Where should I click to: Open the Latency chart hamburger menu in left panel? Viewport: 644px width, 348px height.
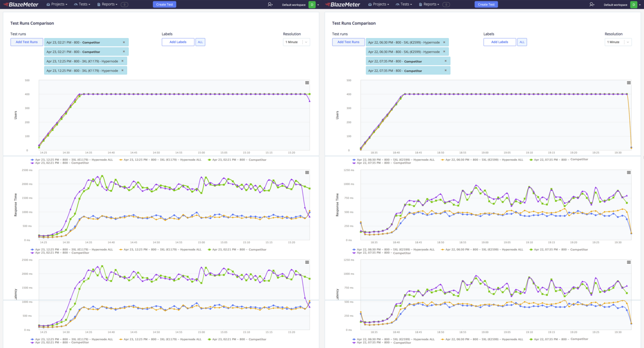[x=307, y=262]
